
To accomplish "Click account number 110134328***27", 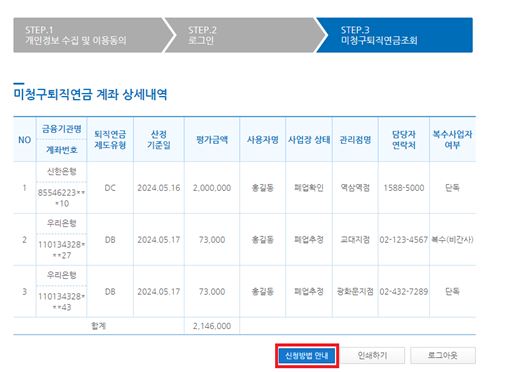I will coord(62,250).
